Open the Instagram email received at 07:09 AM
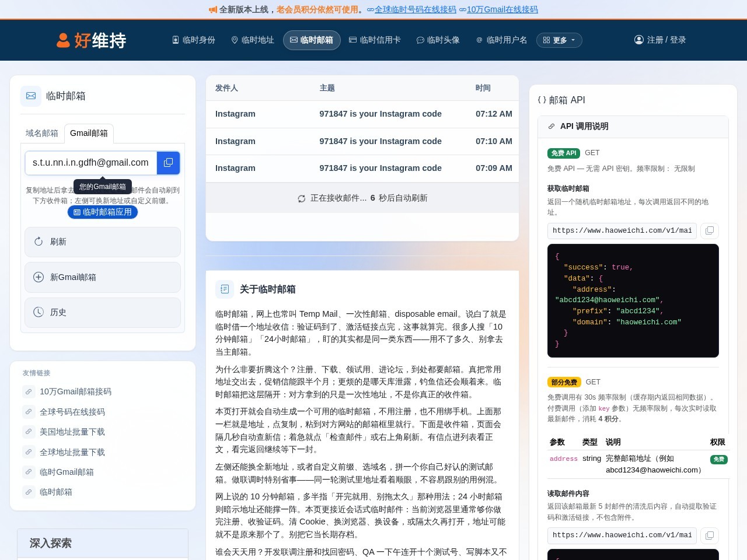Screen dimensions: 747x560 (x=362, y=168)
